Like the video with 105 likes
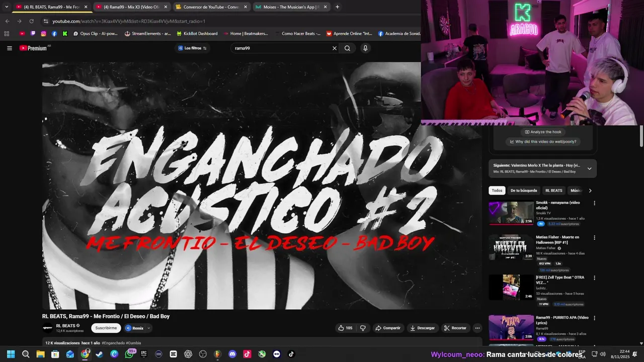 coord(345,328)
